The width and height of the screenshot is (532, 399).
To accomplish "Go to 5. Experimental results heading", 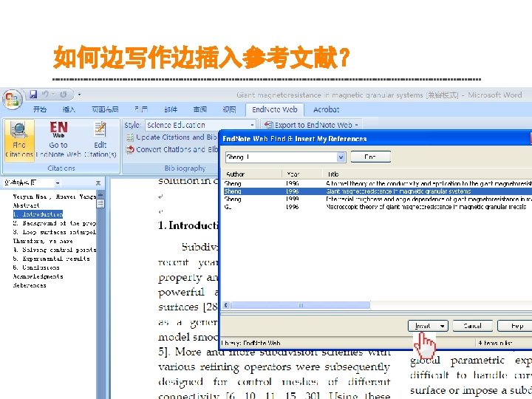I will pyautogui.click(x=51, y=259).
